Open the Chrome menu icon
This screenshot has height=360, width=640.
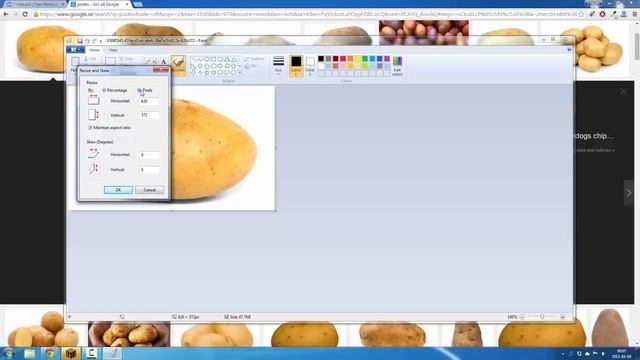point(635,14)
